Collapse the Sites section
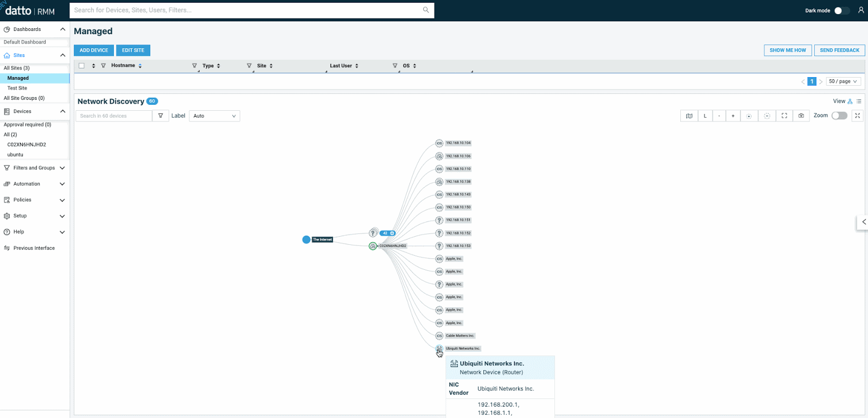This screenshot has height=418, width=868. [62, 55]
